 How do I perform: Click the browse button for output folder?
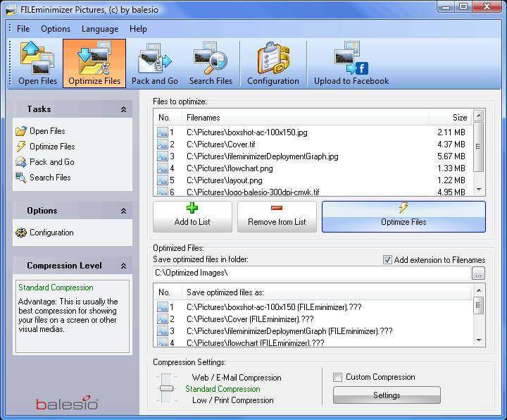(x=478, y=273)
